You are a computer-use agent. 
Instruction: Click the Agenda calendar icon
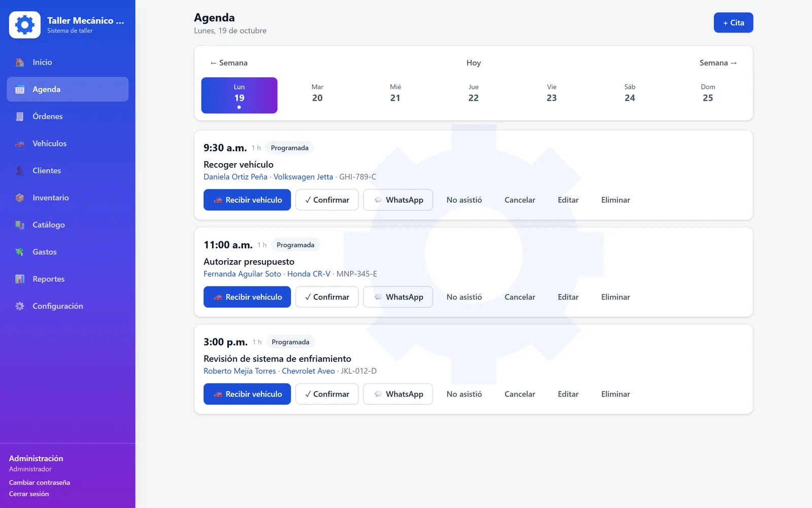[20, 89]
